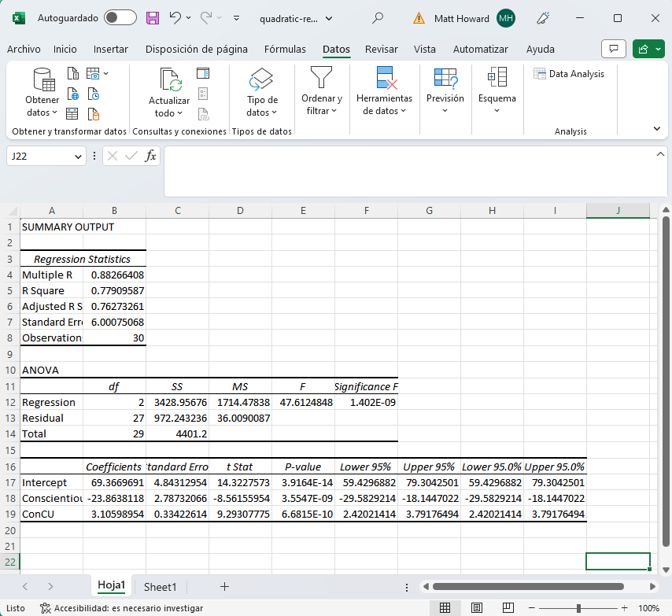Click the Save icon in title bar
Screen dimensions: 672x616
153,17
